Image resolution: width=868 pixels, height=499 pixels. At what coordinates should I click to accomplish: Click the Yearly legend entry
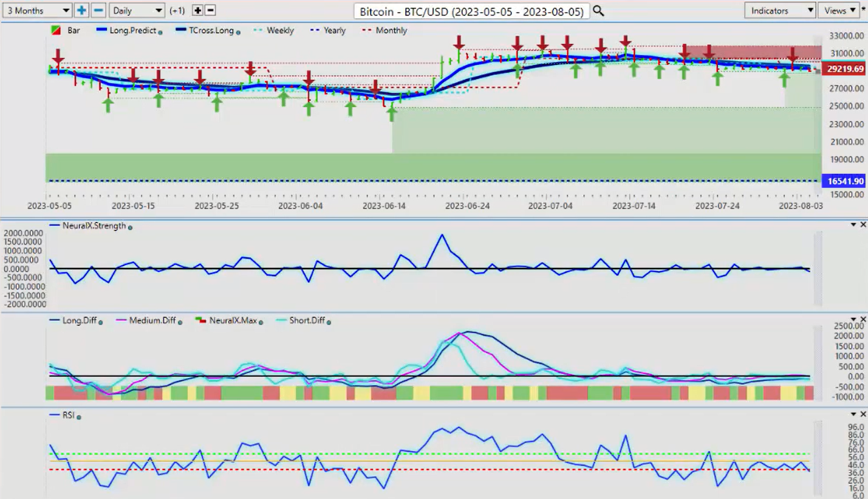pyautogui.click(x=335, y=30)
